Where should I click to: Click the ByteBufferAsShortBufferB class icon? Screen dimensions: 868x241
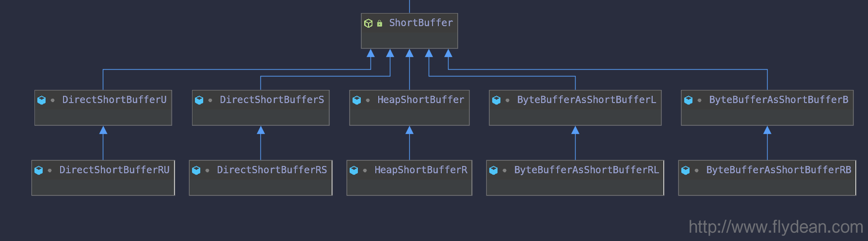tap(689, 100)
